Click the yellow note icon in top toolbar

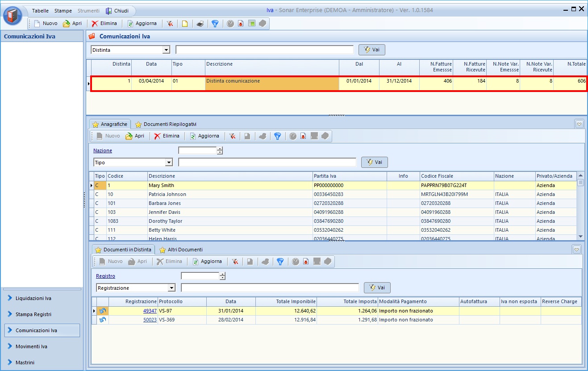(184, 24)
